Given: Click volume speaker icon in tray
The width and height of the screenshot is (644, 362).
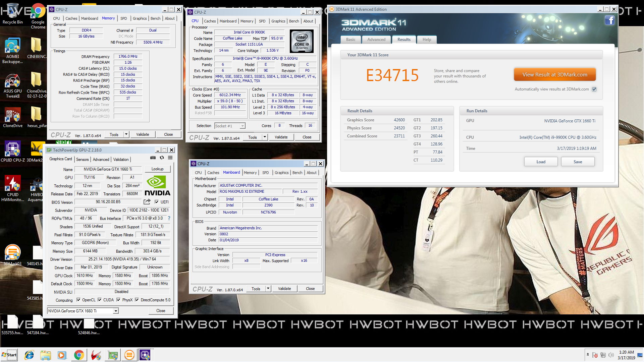Looking at the screenshot, I should pos(611,355).
